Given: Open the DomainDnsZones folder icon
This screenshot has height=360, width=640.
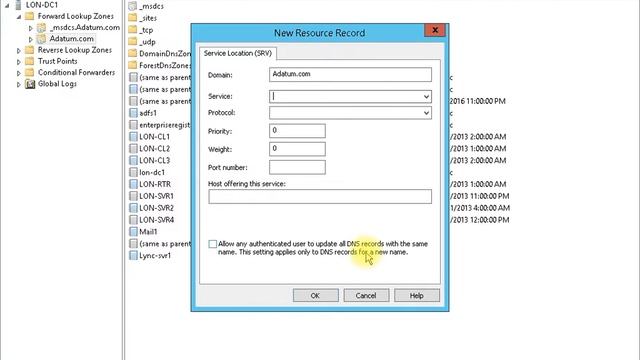Looking at the screenshot, I should pos(133,53).
